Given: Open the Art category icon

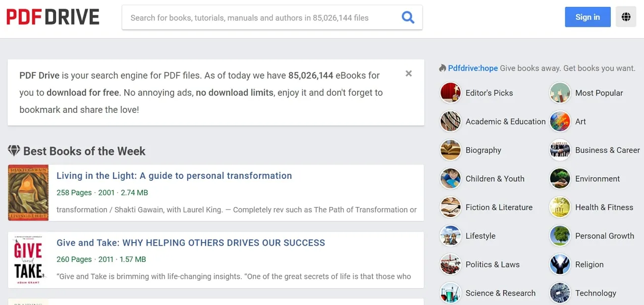Looking at the screenshot, I should pos(560,122).
